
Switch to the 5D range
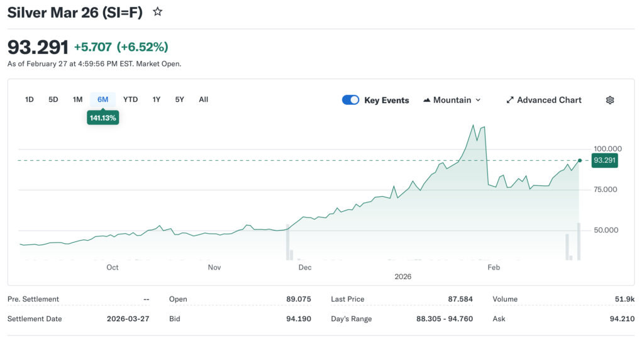(x=53, y=99)
